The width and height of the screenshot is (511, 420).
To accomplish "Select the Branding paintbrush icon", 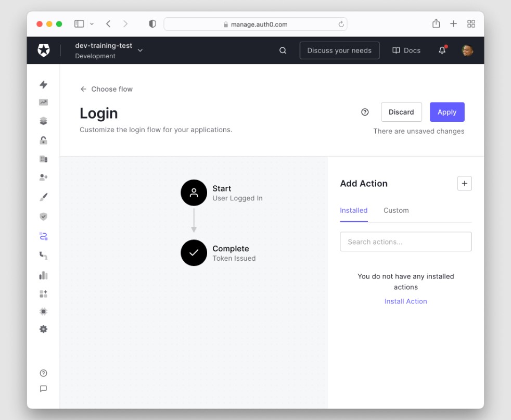I will click(44, 196).
